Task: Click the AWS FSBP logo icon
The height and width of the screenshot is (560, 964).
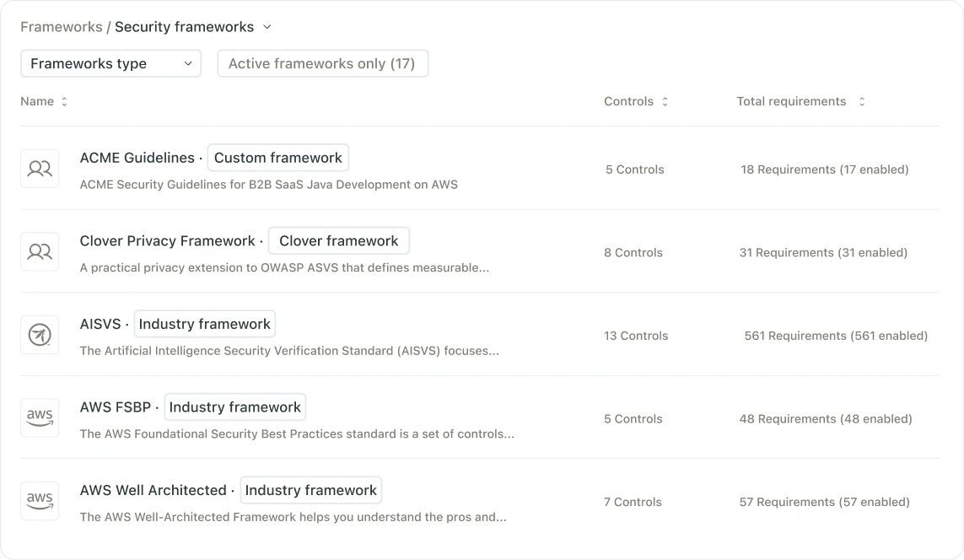Action: [40, 417]
